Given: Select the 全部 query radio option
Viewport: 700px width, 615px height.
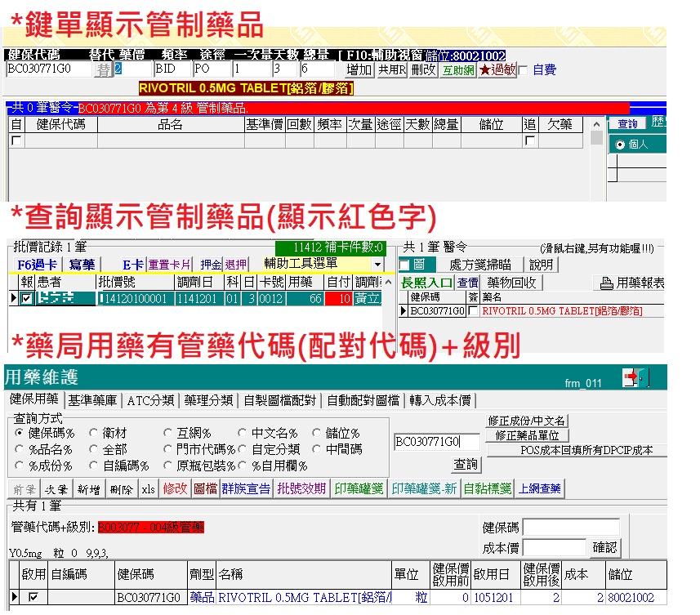Looking at the screenshot, I should [x=94, y=449].
